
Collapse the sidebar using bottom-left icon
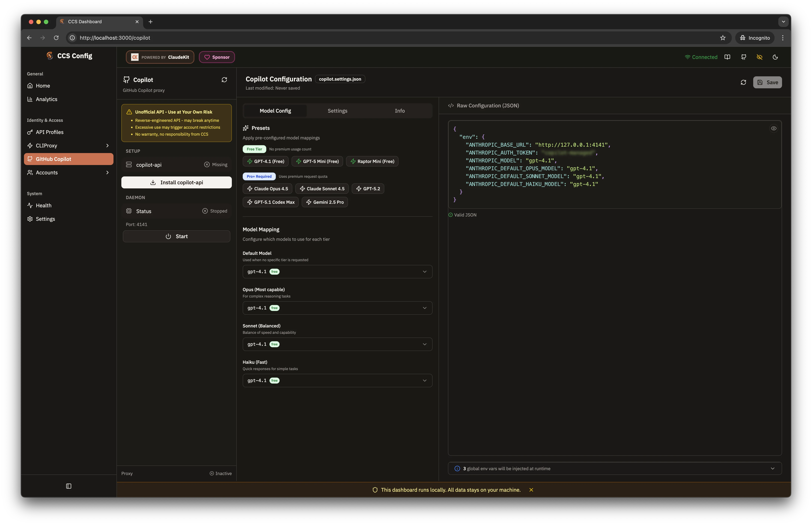pos(68,486)
